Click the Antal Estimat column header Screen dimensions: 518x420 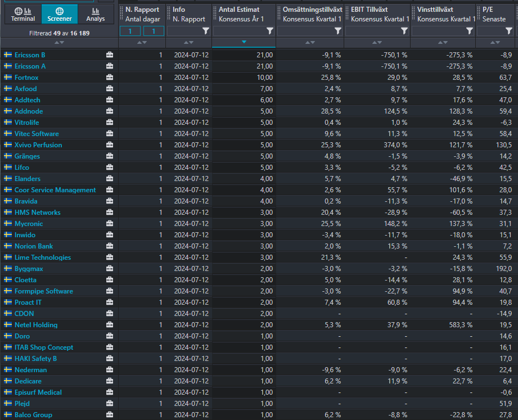244,14
